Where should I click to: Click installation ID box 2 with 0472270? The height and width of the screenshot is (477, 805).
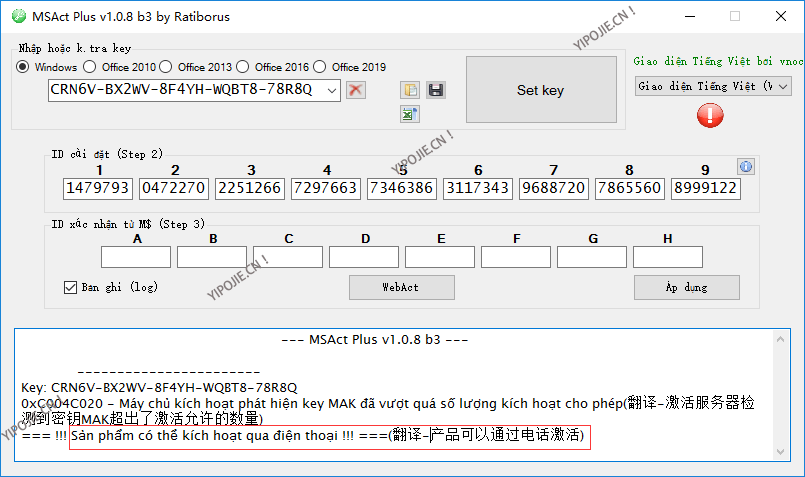tap(174, 188)
